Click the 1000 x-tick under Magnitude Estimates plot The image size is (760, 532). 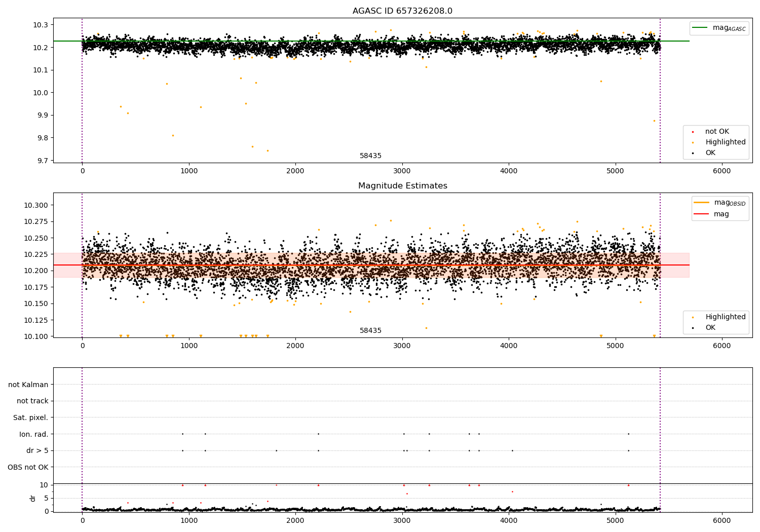[x=189, y=346]
